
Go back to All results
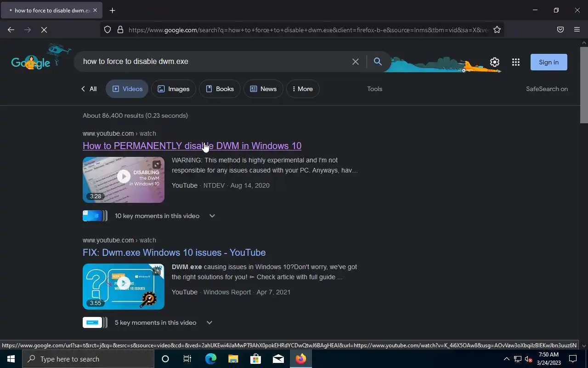(89, 89)
